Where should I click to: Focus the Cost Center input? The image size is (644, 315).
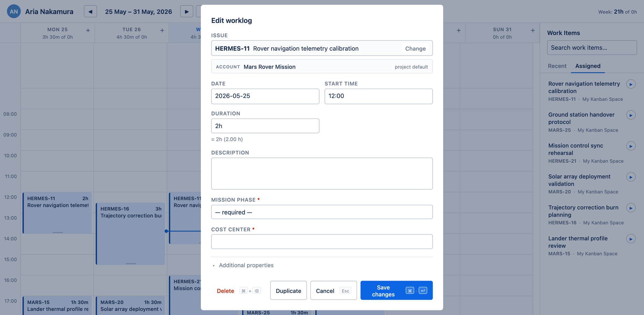click(322, 241)
